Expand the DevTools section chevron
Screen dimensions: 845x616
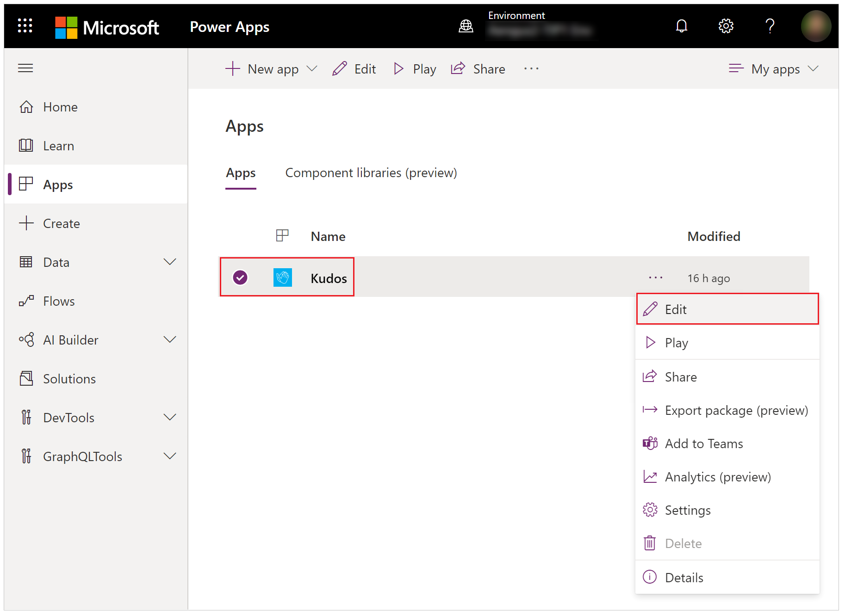pos(170,418)
